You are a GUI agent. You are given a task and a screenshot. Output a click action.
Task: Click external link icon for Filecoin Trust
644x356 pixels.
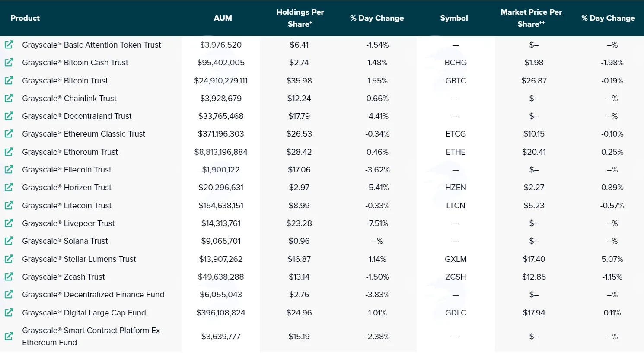click(x=9, y=169)
